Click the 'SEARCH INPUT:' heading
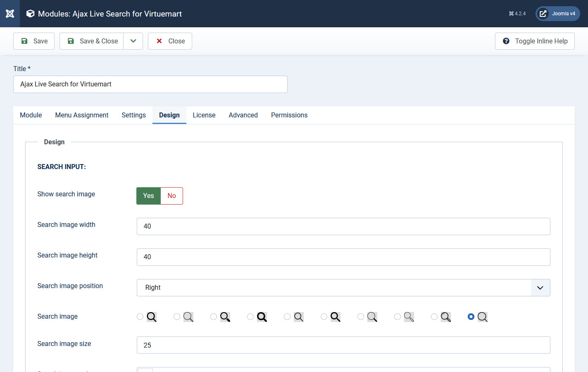This screenshot has height=372, width=588. pos(62,167)
